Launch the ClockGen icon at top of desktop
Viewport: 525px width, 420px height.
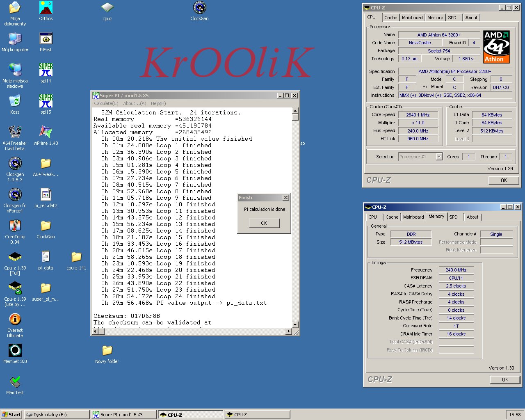pos(199,11)
